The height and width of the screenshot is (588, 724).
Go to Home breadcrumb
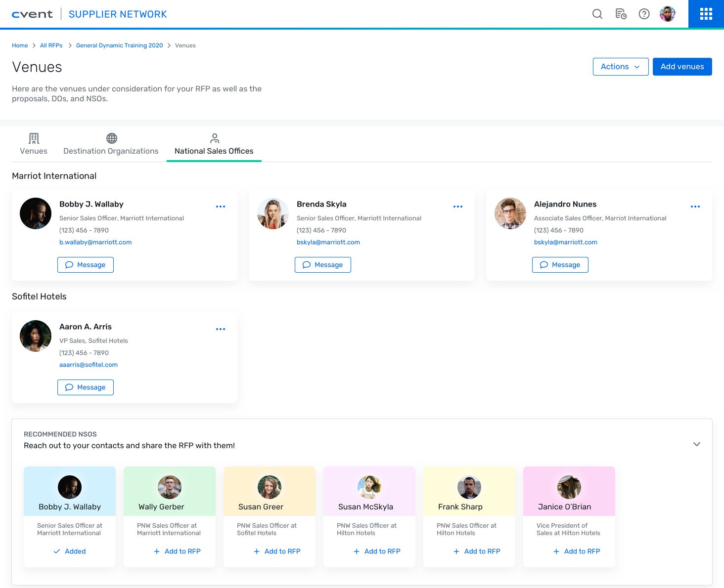[x=20, y=45]
